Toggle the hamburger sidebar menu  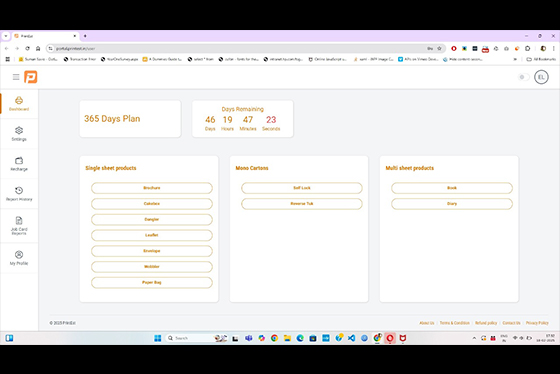pyautogui.click(x=16, y=77)
